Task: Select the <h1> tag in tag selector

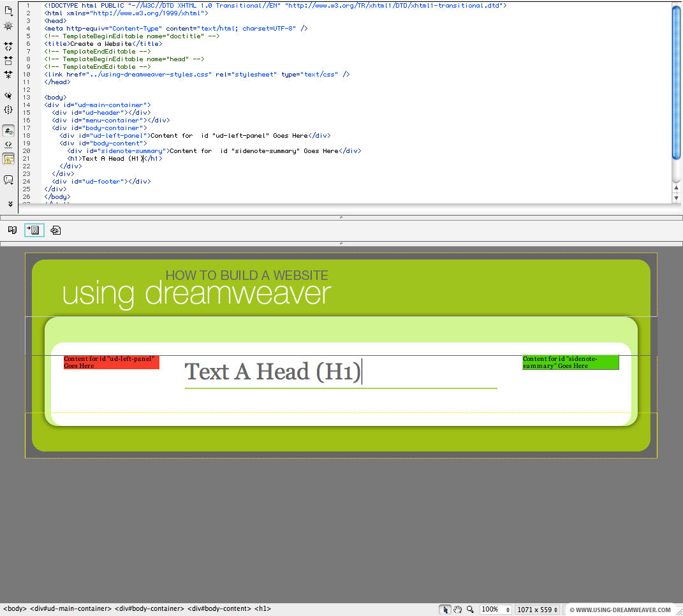Action: coord(263,608)
